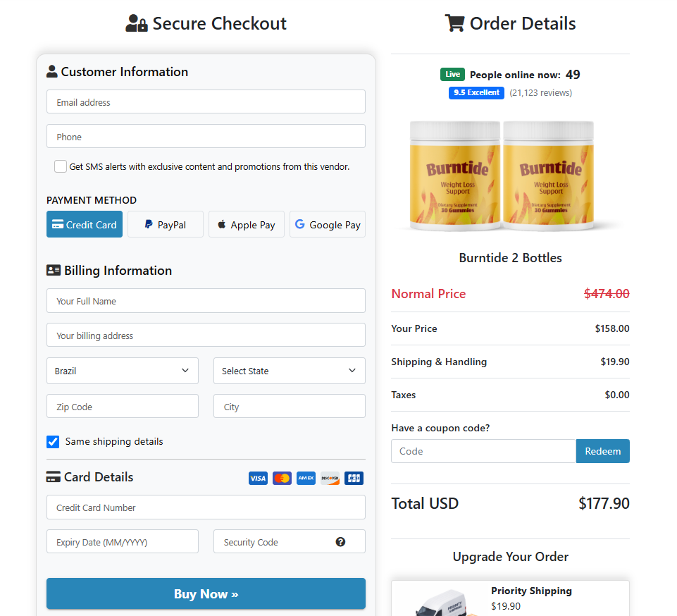Uncheck Same shipping details checkbox
Image resolution: width=677 pixels, height=616 pixels.
(x=53, y=441)
